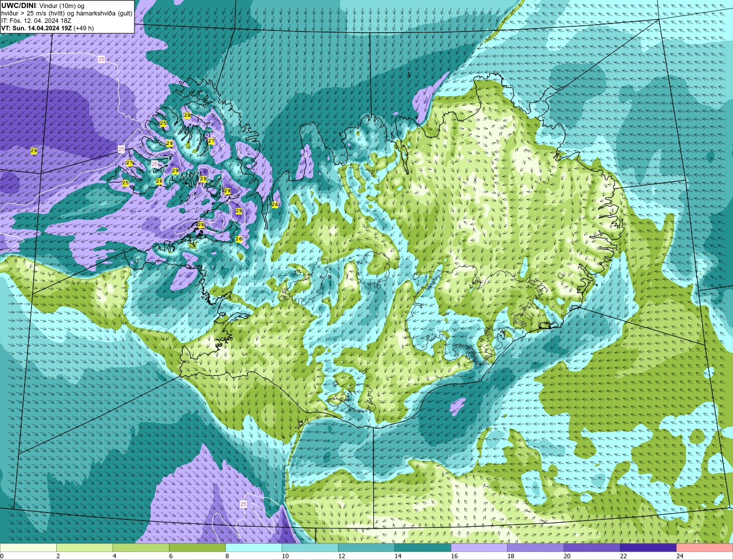The height and width of the screenshot is (560, 733).
Task: Click the 4–6 m/s green legend swatch
Action: coord(141,547)
